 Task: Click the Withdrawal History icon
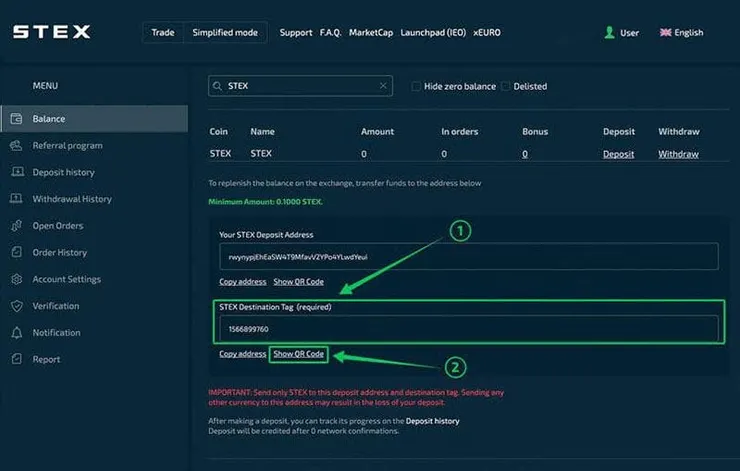[x=16, y=198]
